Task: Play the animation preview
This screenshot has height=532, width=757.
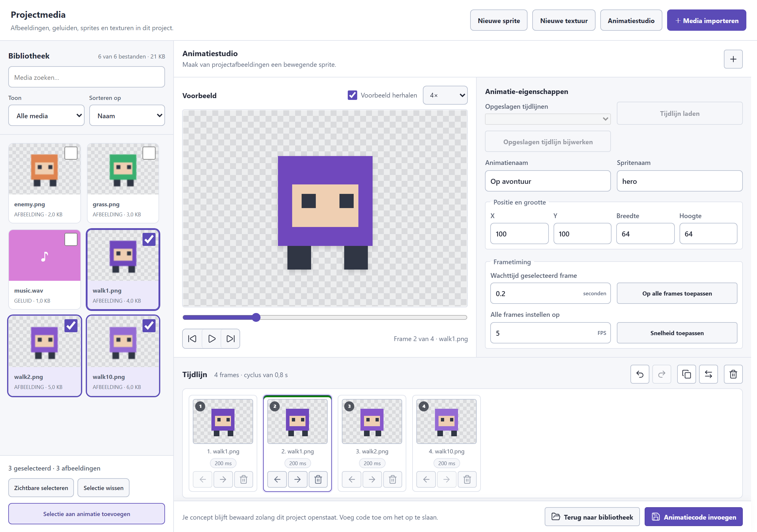Action: (x=211, y=338)
